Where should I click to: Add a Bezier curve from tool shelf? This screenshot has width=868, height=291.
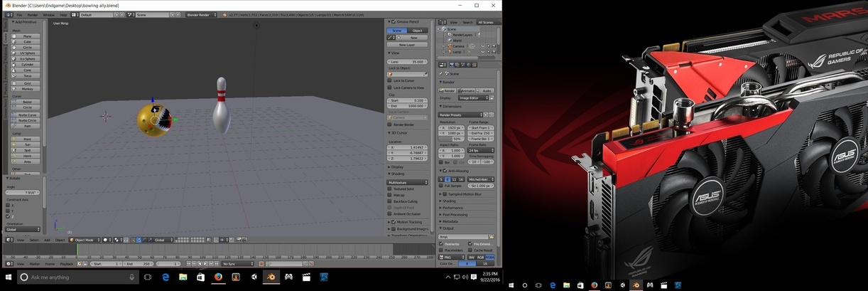(x=27, y=102)
